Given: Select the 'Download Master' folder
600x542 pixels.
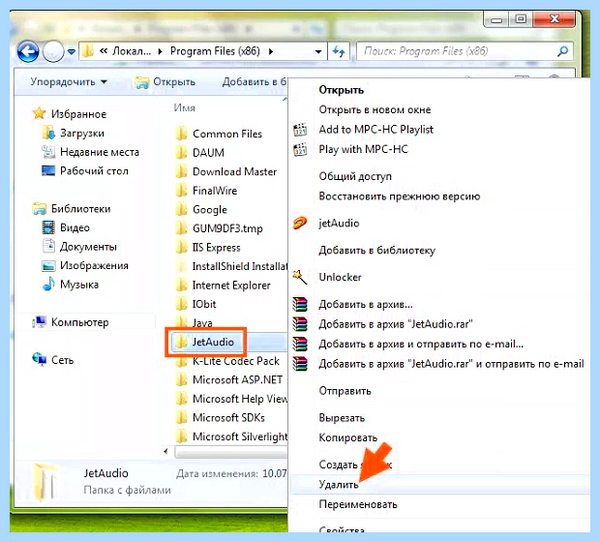Looking at the screenshot, I should [226, 171].
